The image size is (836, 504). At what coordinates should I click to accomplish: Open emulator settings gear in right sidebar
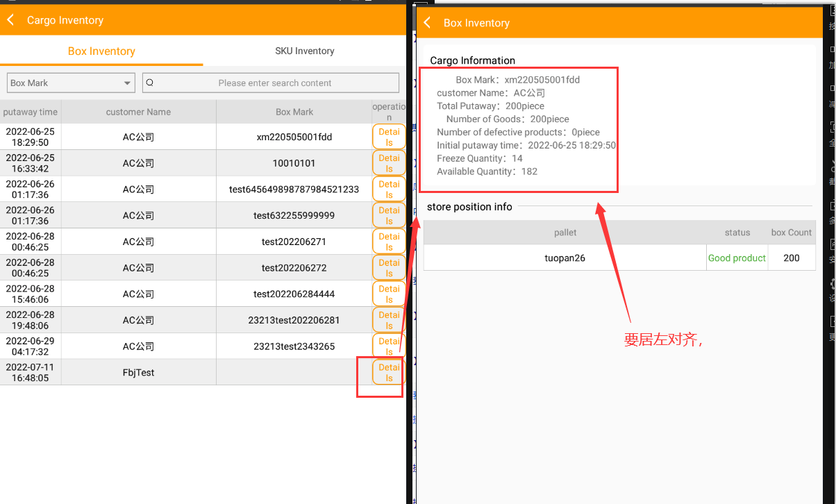point(833,285)
